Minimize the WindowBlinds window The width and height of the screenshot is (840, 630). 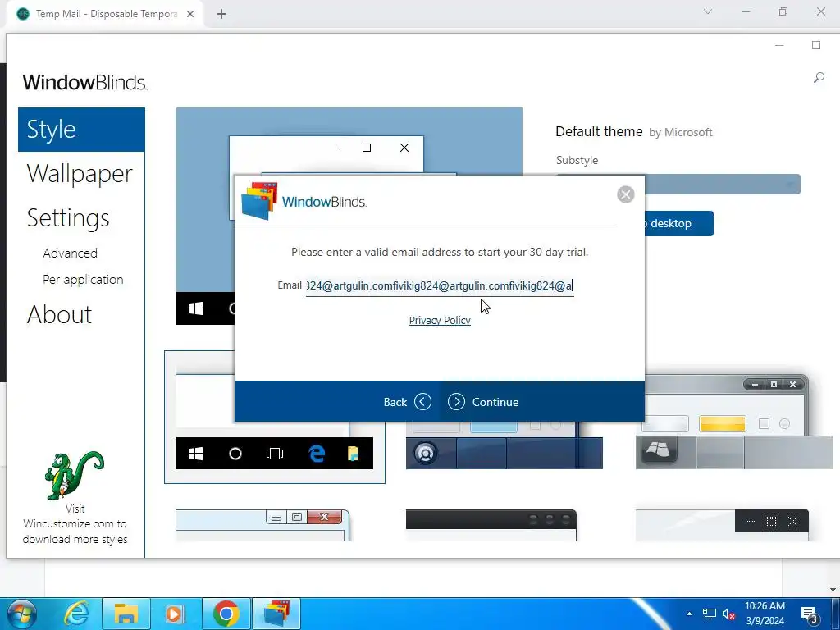(779, 46)
